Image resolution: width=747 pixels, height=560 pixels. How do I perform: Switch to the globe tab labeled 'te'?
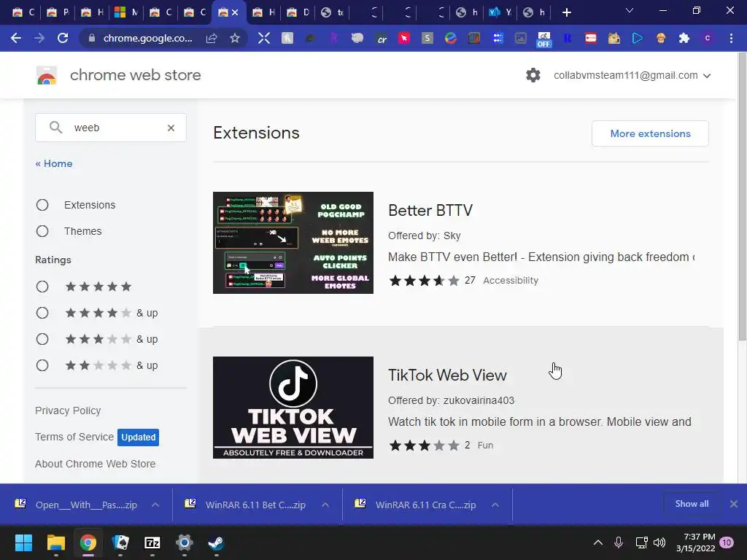point(332,12)
